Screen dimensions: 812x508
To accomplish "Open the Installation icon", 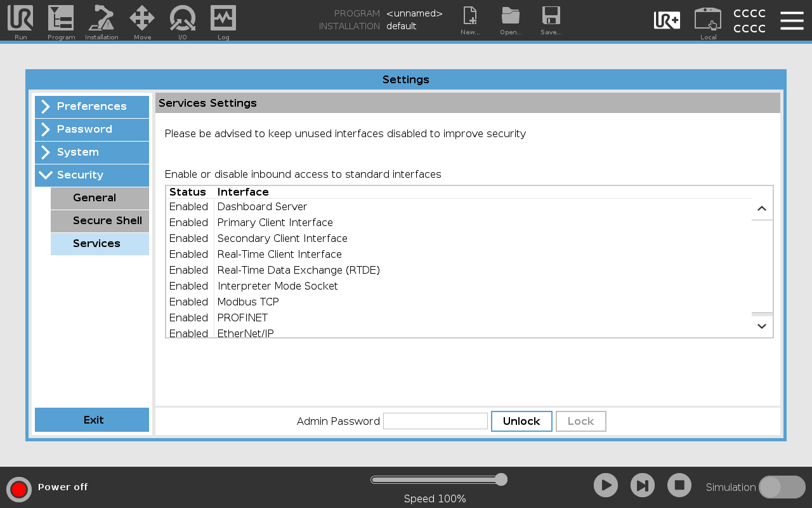I will click(x=101, y=19).
